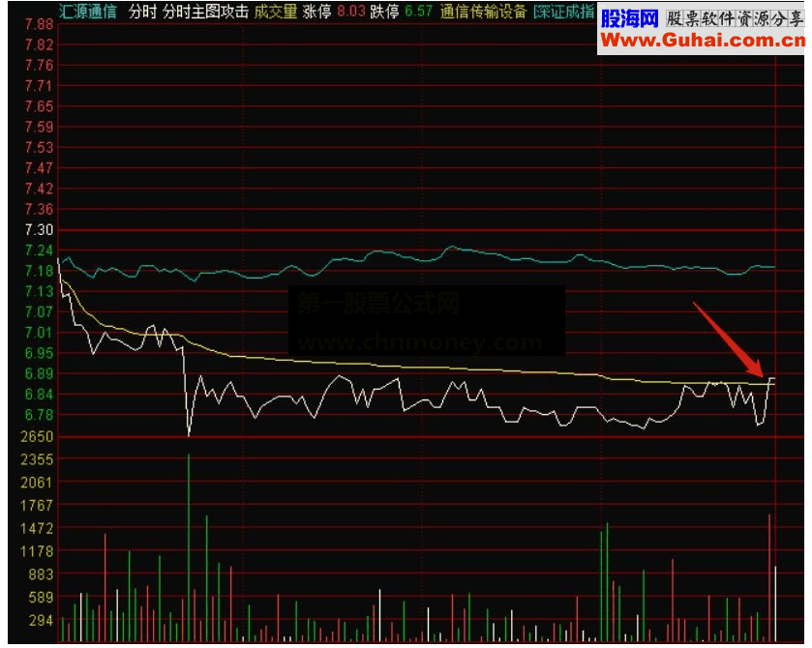Click the tall red volume bar near session end
This screenshot has height=648, width=812.
click(769, 577)
